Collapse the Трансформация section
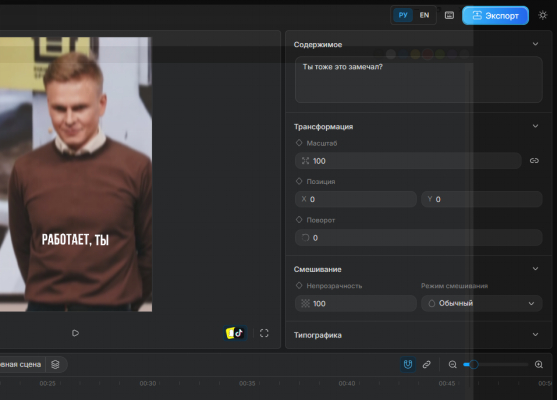557x400 pixels. click(535, 126)
